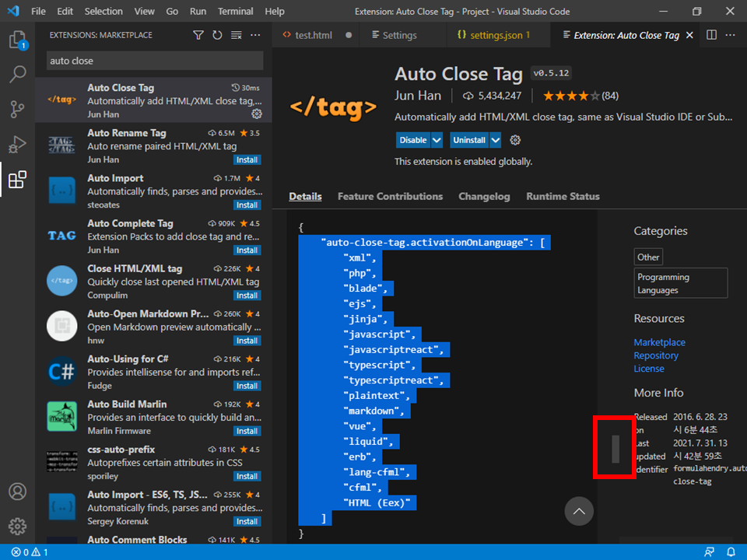Show the Changelog tab
Screen dimensions: 747x560
coord(484,196)
